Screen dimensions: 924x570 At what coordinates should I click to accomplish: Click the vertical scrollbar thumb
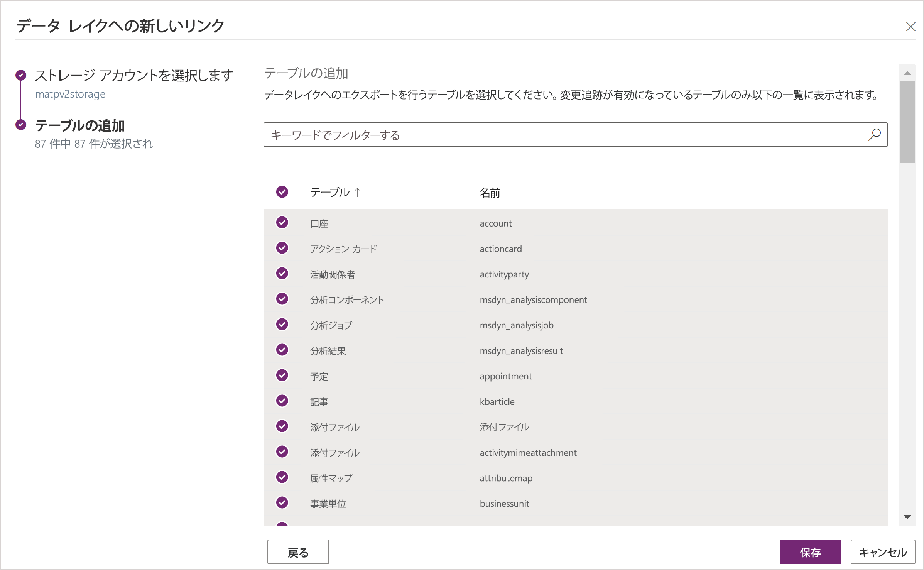[907, 122]
